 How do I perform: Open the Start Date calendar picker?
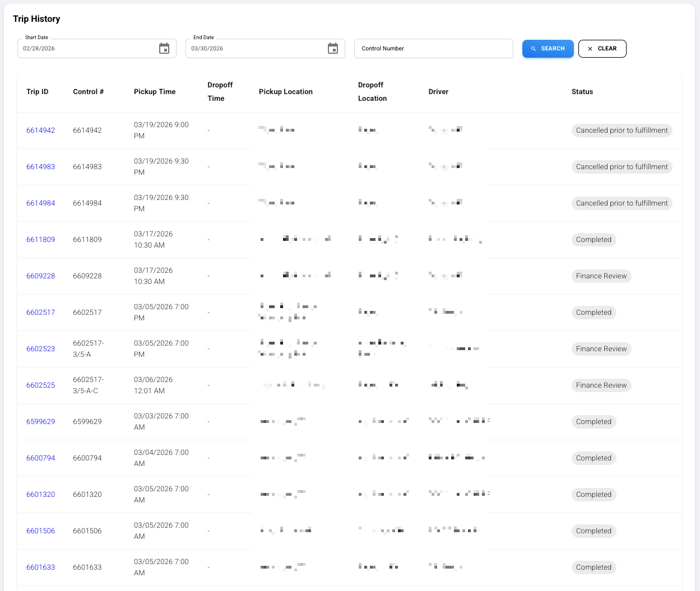coord(164,48)
